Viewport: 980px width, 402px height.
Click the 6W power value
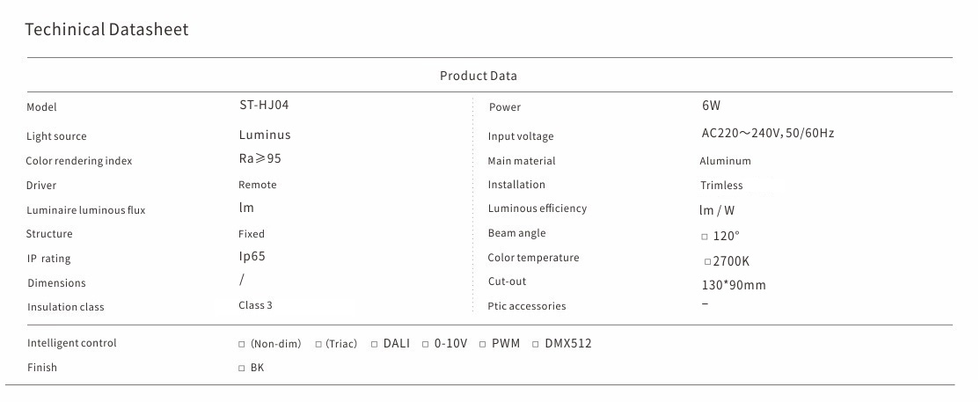(x=711, y=106)
